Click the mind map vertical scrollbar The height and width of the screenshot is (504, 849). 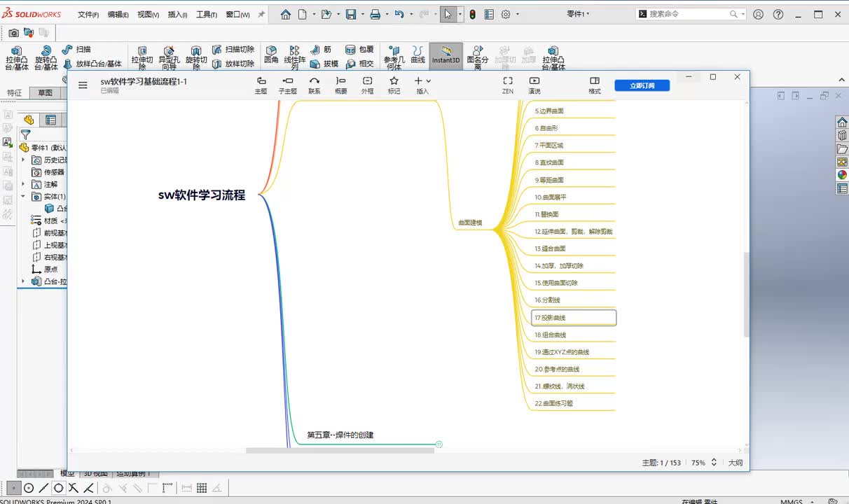tap(745, 294)
